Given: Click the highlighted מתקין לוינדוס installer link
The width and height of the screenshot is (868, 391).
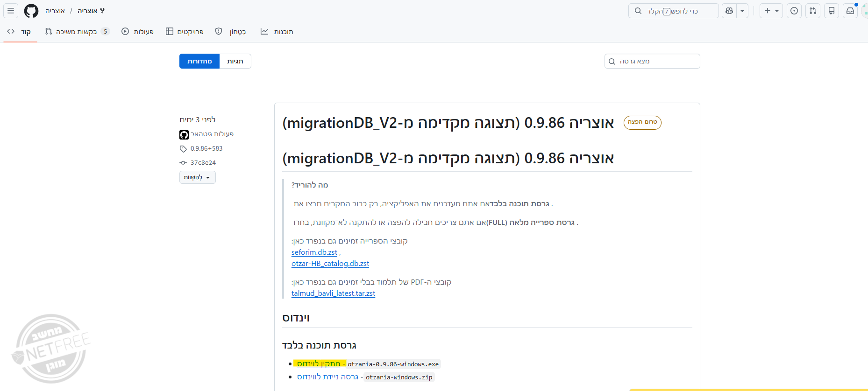Looking at the screenshot, I should 319,364.
